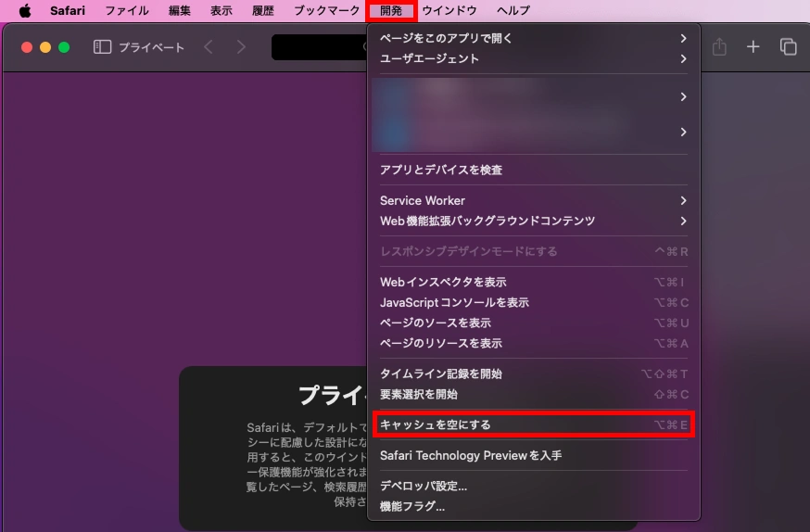Image resolution: width=810 pixels, height=532 pixels.
Task: Open 機能フラグ...
Action: pos(534,507)
